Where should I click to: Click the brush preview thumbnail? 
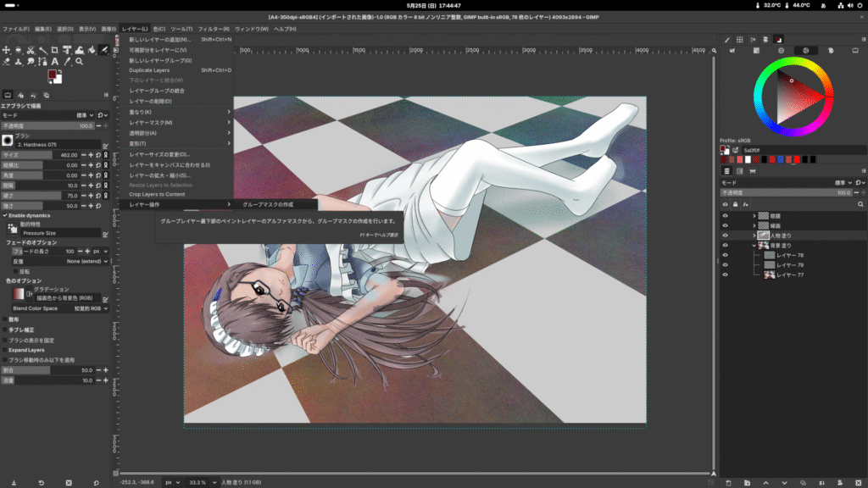(x=8, y=141)
